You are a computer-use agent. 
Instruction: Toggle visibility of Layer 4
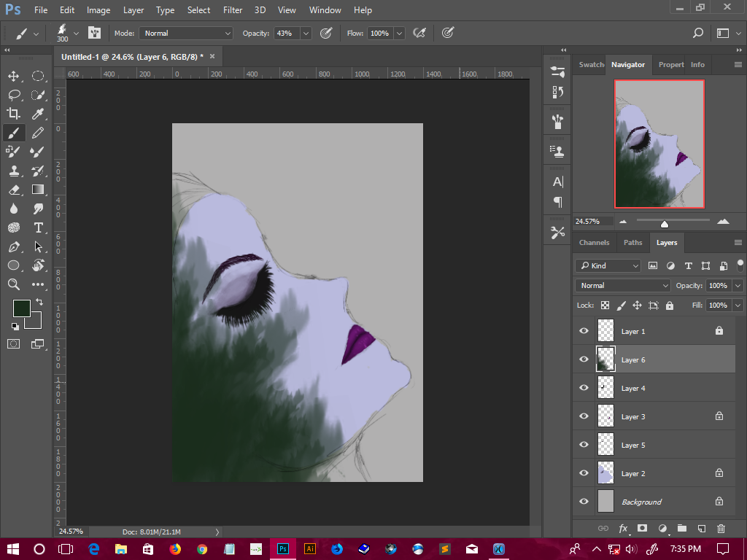pos(583,387)
